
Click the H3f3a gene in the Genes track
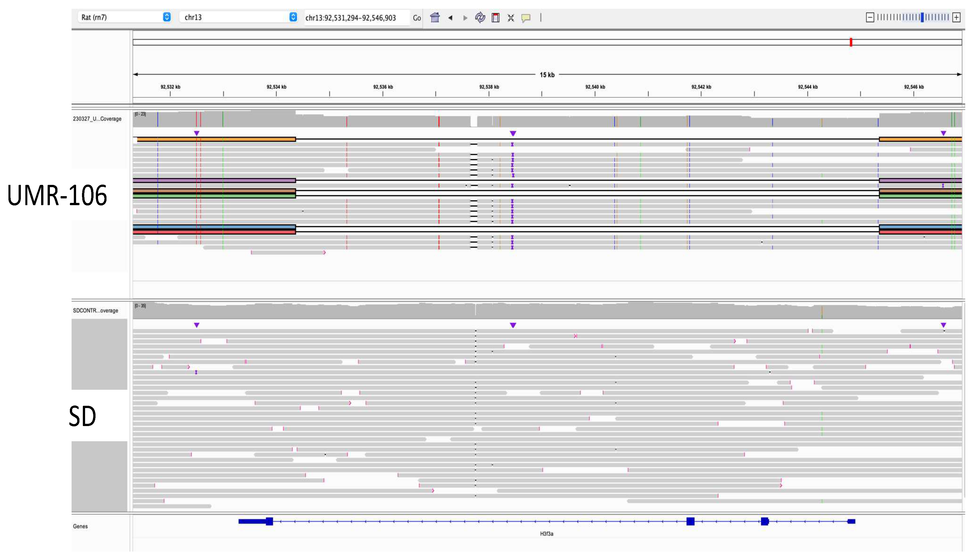[547, 522]
